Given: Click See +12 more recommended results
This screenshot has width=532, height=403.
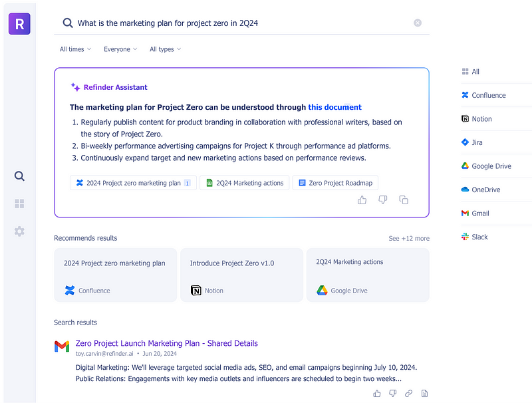Looking at the screenshot, I should point(409,239).
